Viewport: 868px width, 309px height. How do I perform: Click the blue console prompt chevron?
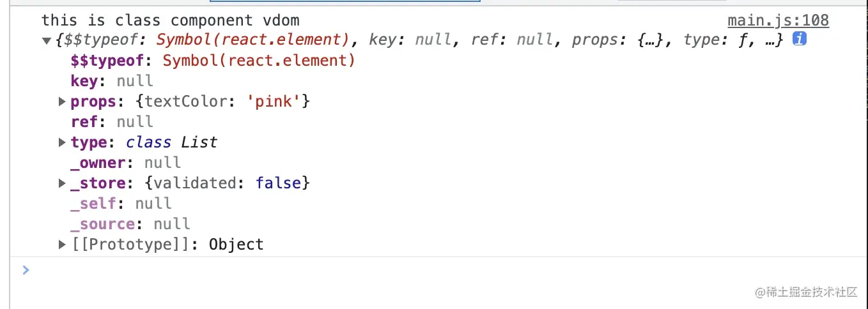click(26, 270)
